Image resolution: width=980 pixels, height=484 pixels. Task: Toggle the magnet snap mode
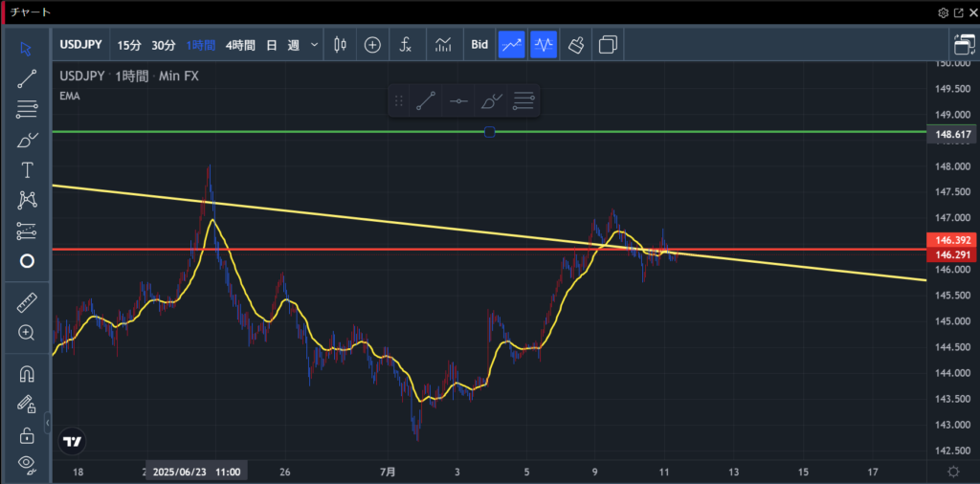pyautogui.click(x=26, y=375)
